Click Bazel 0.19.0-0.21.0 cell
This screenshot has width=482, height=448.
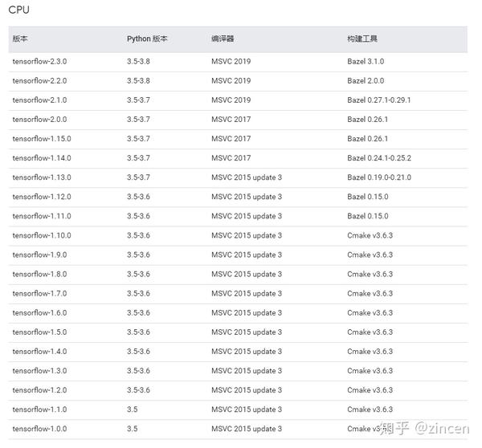click(379, 177)
